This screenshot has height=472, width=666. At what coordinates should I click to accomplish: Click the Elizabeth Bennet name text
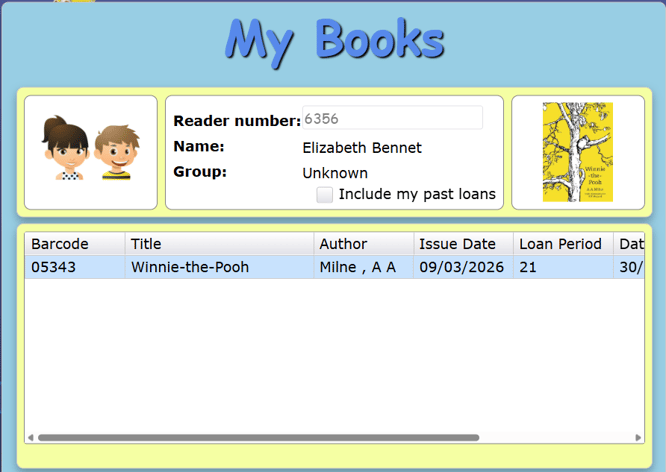tap(362, 148)
